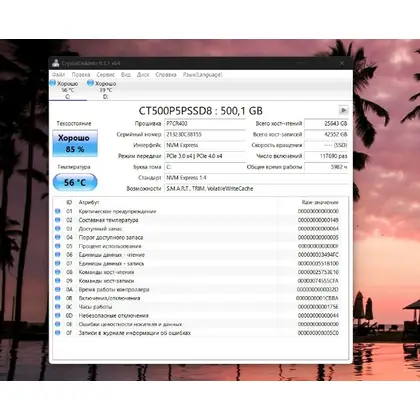Click the Техсостояние label

pyautogui.click(x=74, y=124)
